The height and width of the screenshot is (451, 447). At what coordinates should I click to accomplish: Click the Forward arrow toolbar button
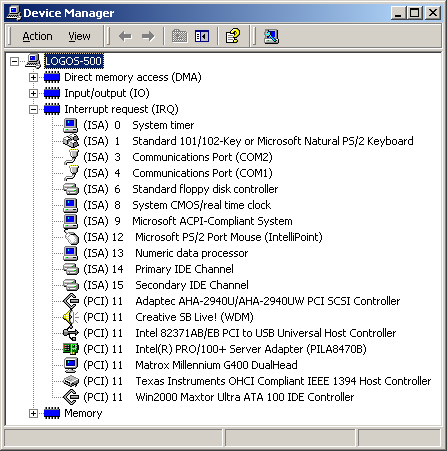(148, 36)
